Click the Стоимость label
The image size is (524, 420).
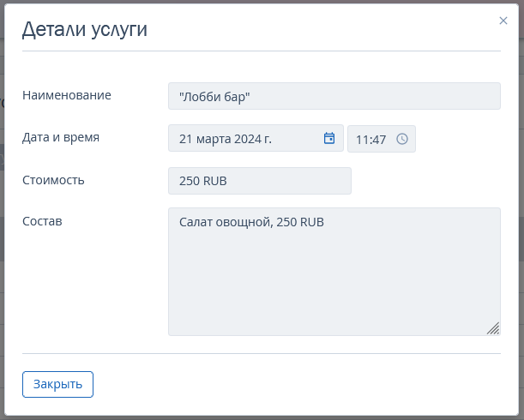click(53, 180)
